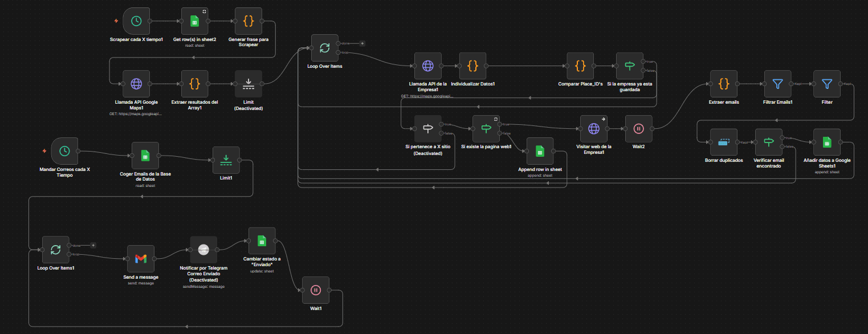Open the Gmail Send a message node

141,259
